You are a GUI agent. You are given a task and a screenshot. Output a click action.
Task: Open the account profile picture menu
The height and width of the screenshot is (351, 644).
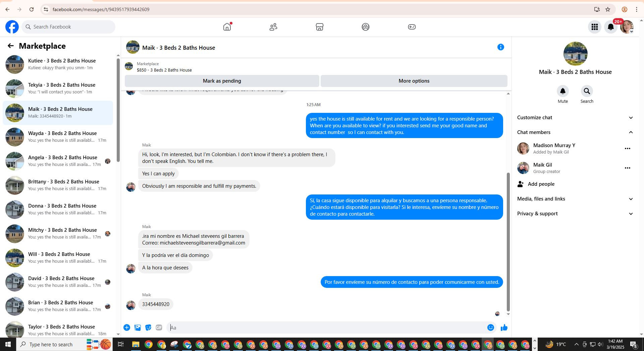pyautogui.click(x=627, y=27)
